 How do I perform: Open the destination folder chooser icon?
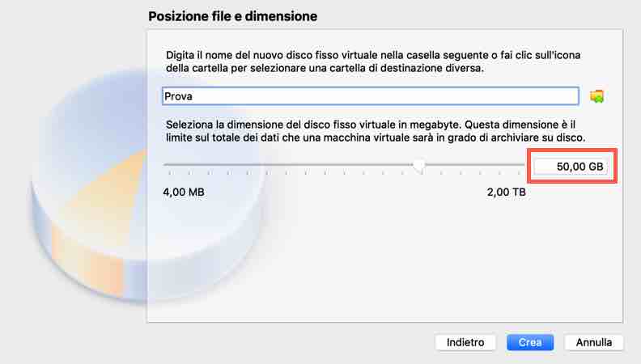(x=597, y=96)
